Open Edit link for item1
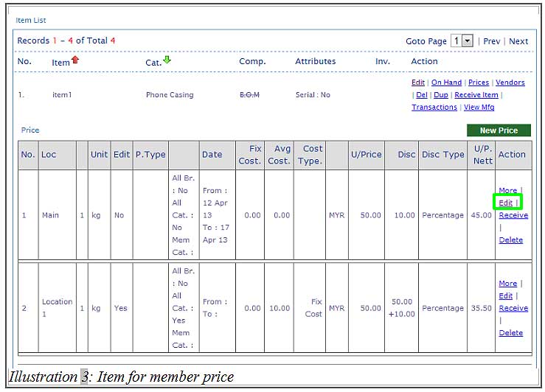The width and height of the screenshot is (545, 392). (x=418, y=83)
